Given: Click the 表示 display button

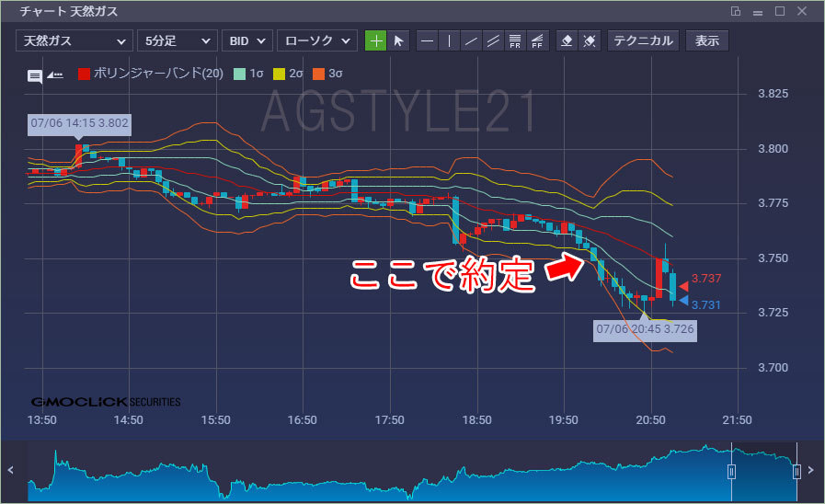Looking at the screenshot, I should tap(707, 40).
